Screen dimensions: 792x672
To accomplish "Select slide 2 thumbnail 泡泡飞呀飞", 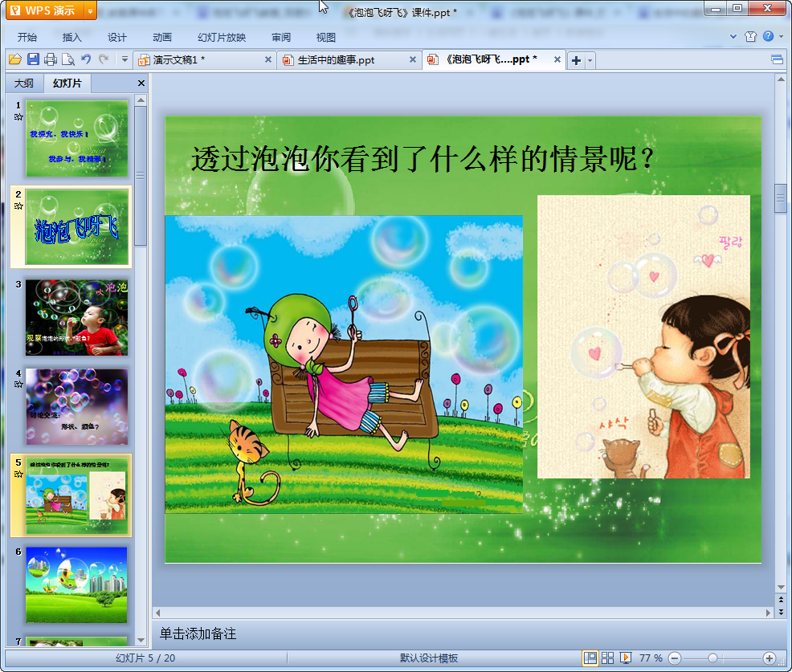I will (77, 227).
